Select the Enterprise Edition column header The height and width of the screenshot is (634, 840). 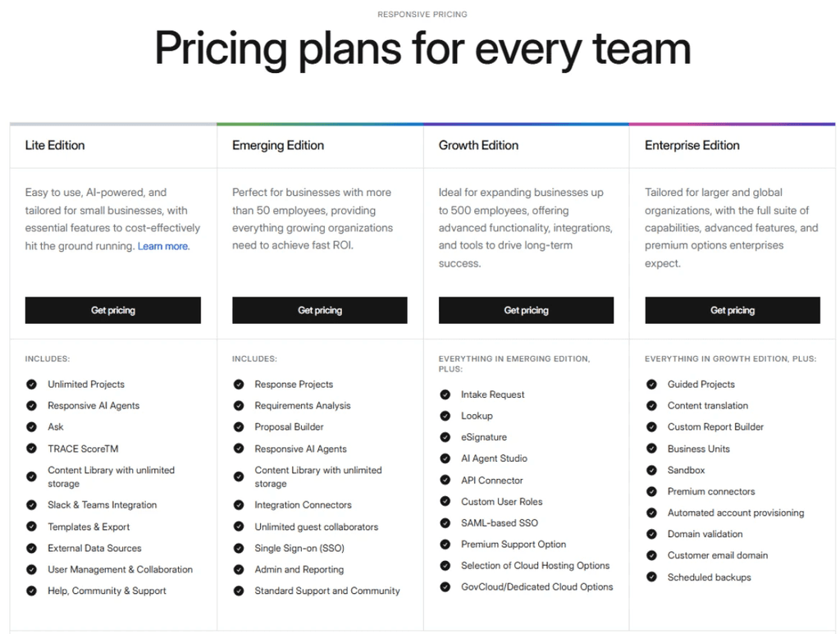692,145
